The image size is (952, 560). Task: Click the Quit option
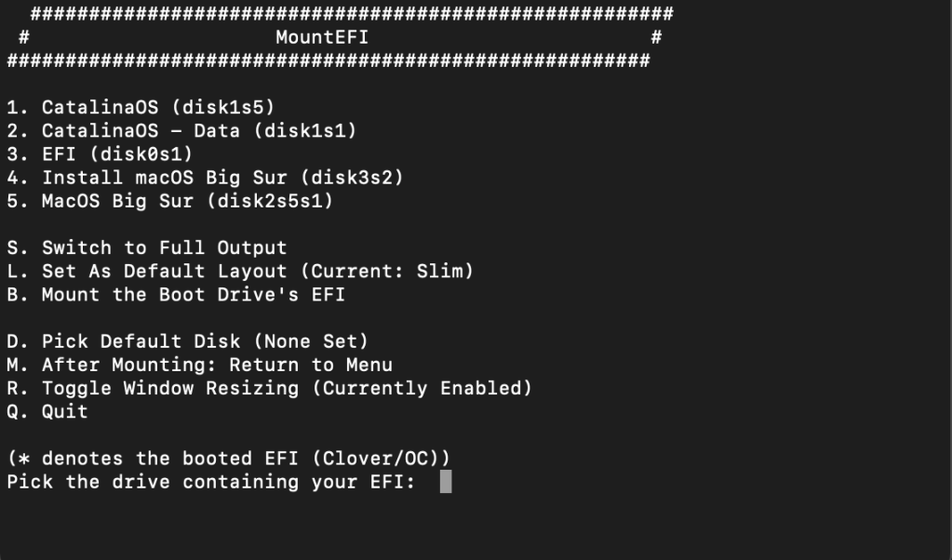point(47,411)
